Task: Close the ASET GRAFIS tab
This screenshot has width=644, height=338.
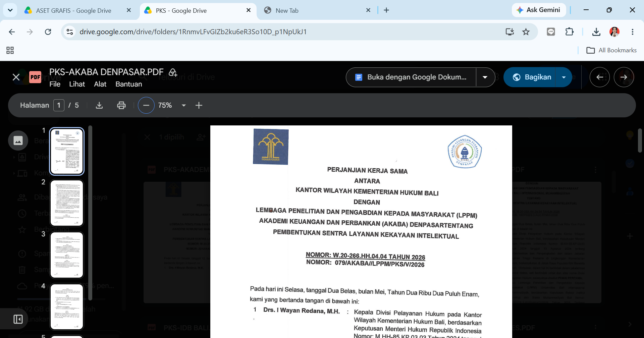Action: (x=129, y=10)
